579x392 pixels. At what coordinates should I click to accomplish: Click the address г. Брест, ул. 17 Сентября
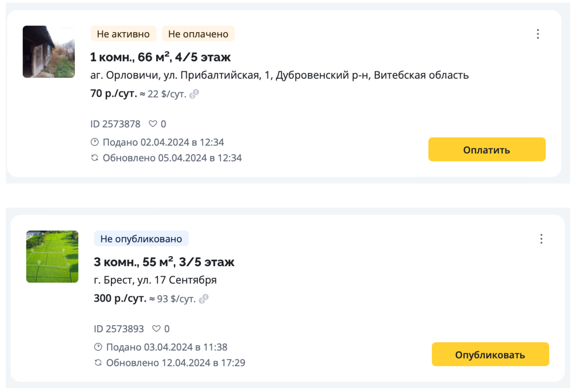pos(155,280)
